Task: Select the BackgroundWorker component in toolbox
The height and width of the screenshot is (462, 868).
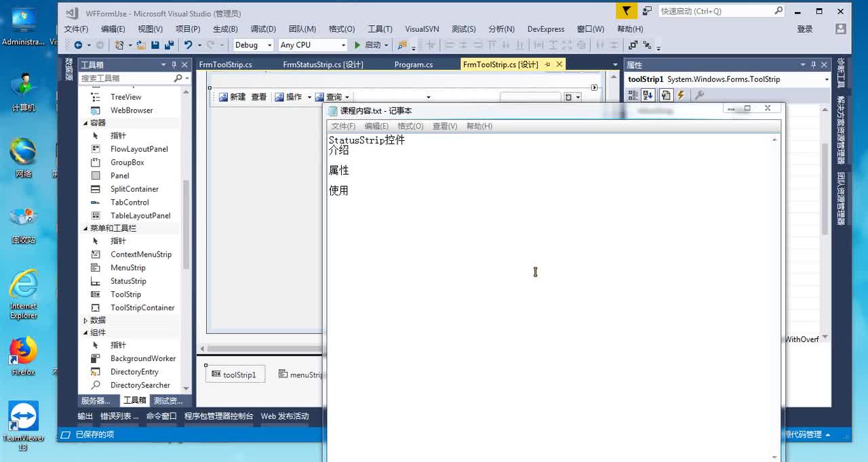Action: click(143, 358)
